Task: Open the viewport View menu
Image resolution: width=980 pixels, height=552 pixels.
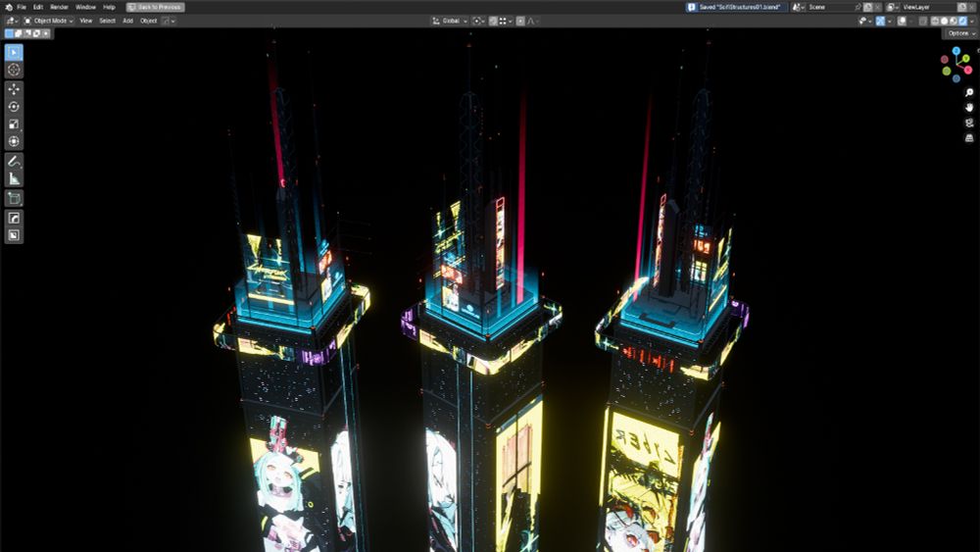Action: click(85, 21)
